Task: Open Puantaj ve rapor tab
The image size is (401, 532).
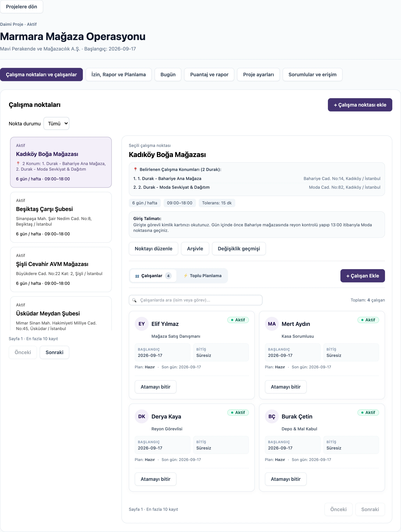Action: coord(209,75)
